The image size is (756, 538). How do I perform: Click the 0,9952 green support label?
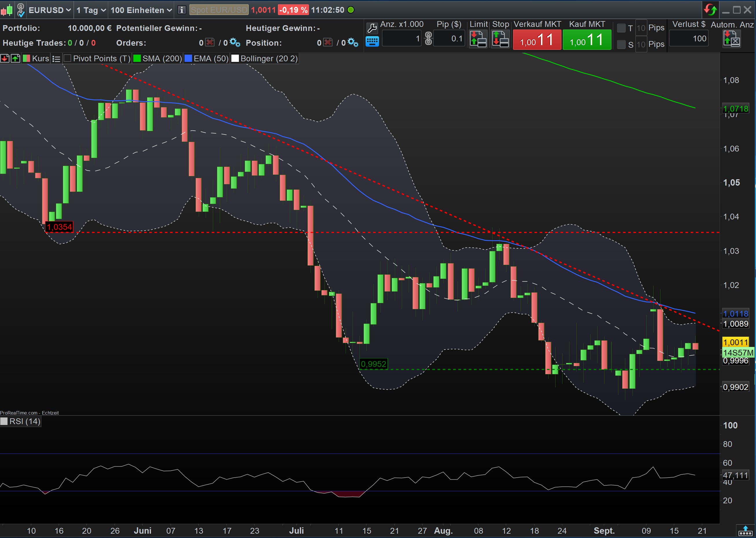(374, 364)
